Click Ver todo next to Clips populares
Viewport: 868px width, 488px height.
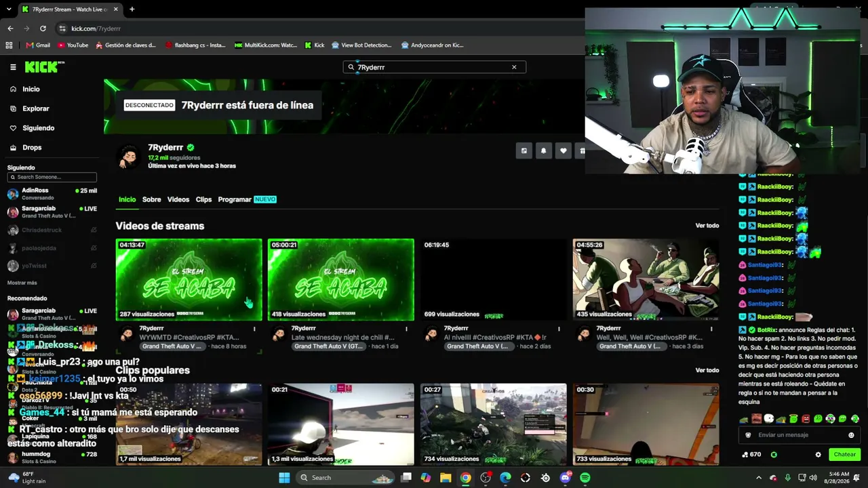coord(707,370)
